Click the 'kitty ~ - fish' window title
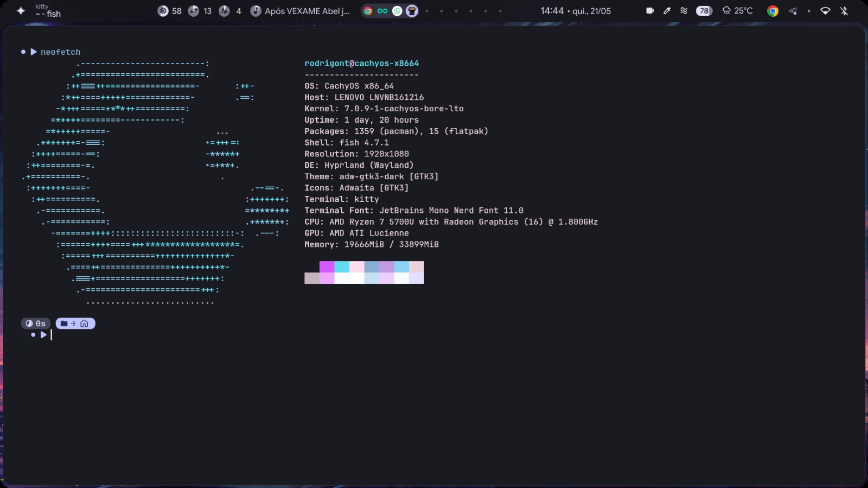 [x=48, y=10]
